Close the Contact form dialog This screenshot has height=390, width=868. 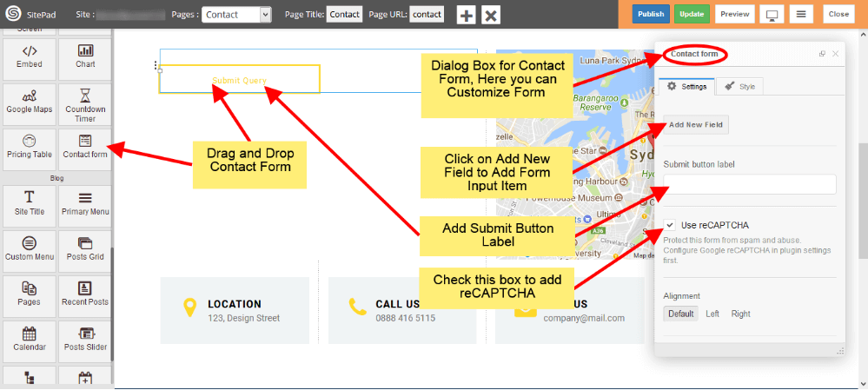[835, 54]
